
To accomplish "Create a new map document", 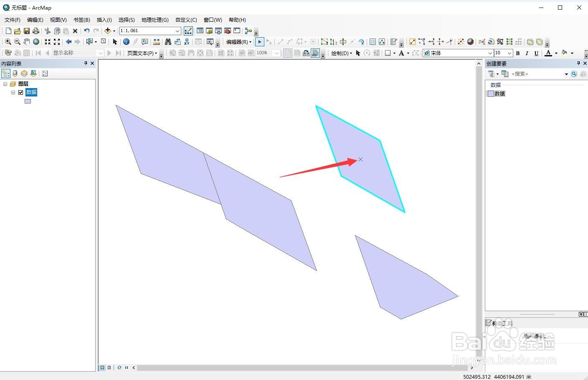I will [8, 31].
